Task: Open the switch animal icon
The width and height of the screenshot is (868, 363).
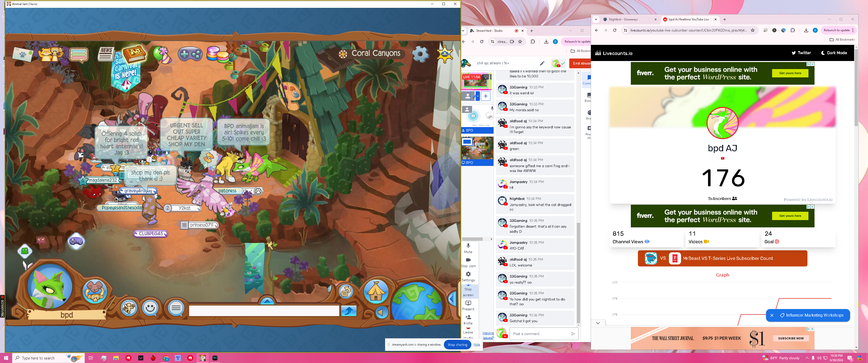Action: tap(95, 291)
